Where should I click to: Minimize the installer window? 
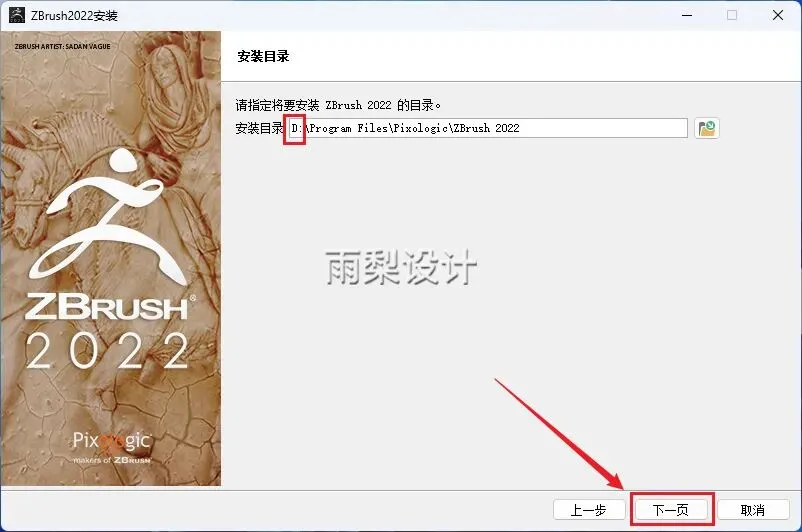687,15
